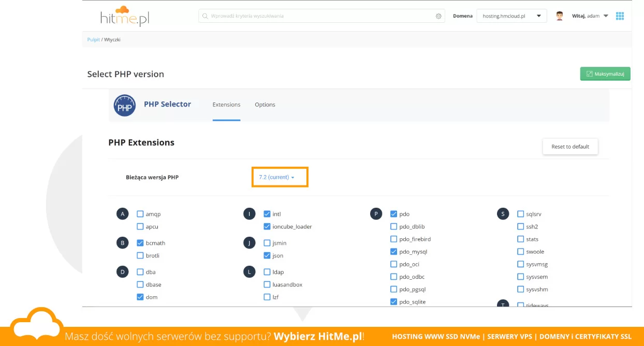Jump to letter S section badge
Screen dimensions: 644x346
pyautogui.click(x=503, y=214)
